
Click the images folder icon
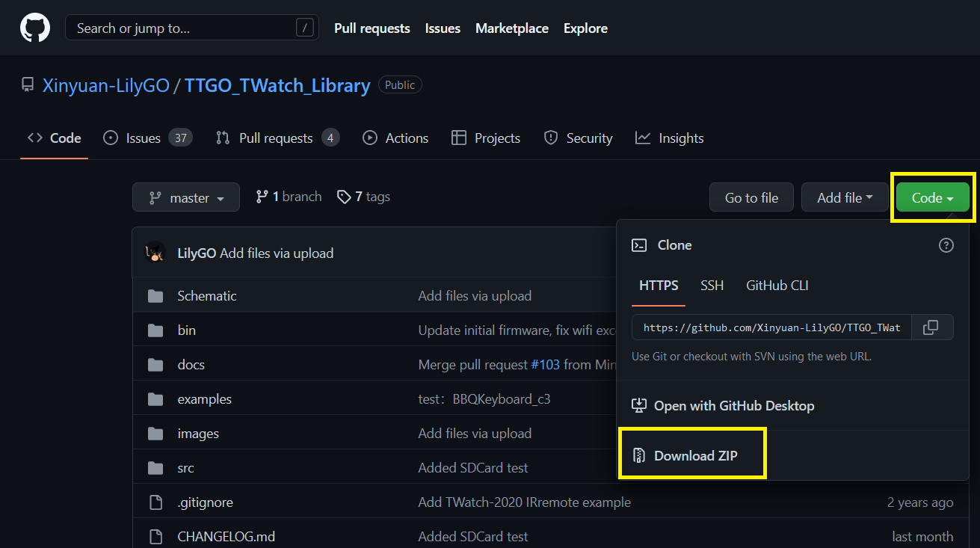click(155, 434)
